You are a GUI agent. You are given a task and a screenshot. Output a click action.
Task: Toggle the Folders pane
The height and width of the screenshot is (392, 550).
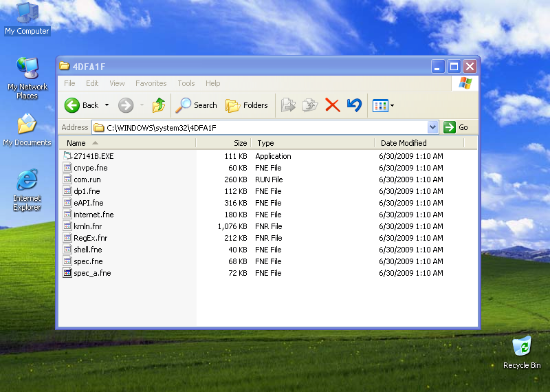(x=246, y=105)
